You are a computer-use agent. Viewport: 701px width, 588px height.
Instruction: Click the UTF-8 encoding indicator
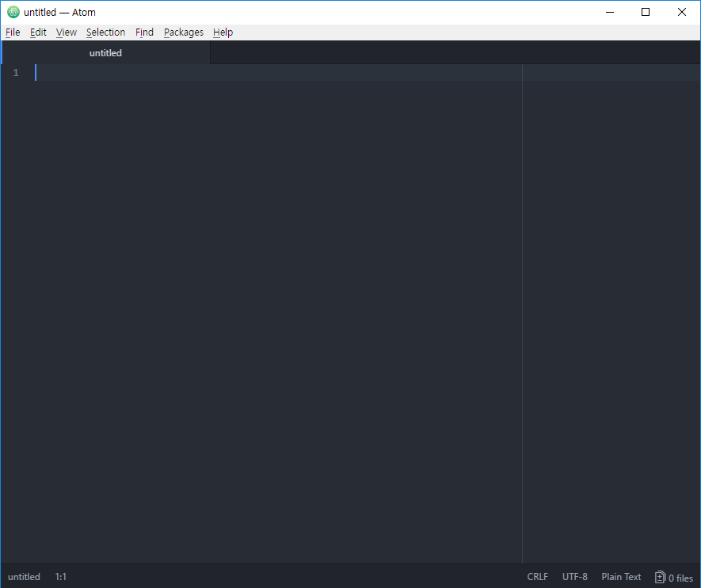coord(574,577)
